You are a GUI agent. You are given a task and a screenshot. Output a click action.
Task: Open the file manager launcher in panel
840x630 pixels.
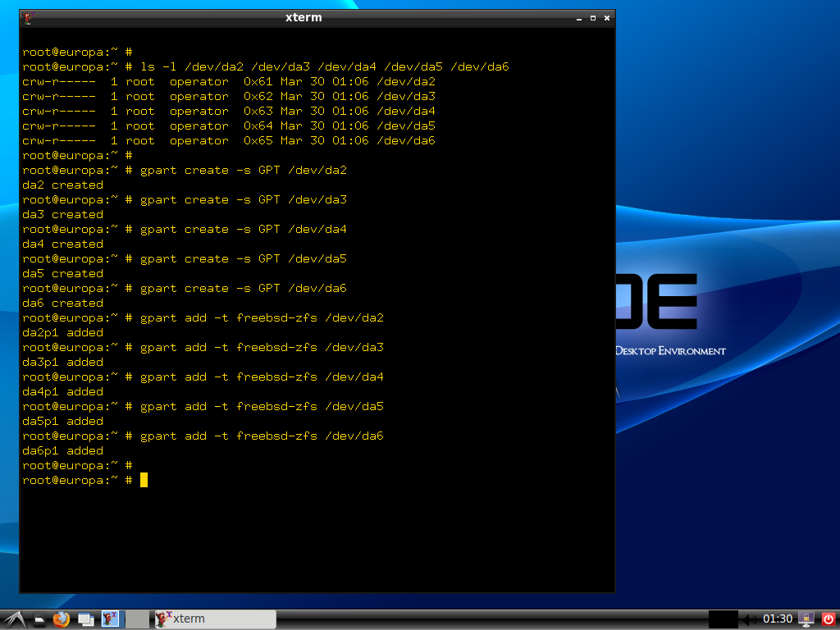(x=39, y=619)
